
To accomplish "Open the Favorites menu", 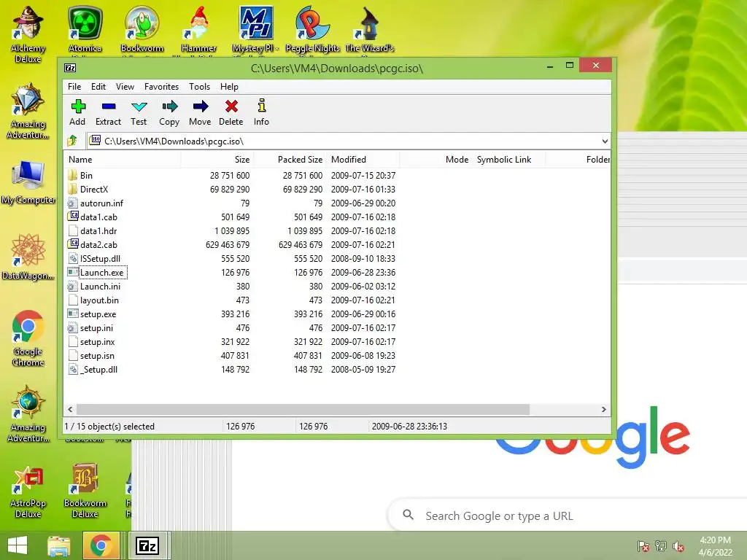I will [x=161, y=87].
